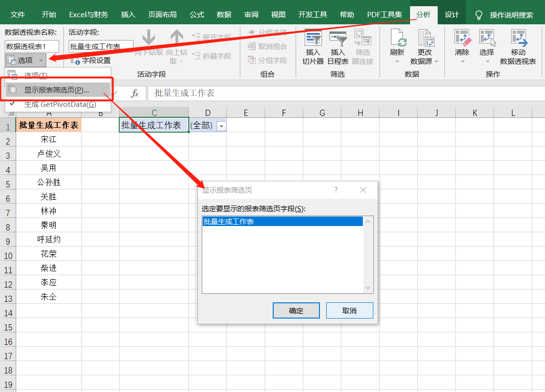Viewport: 545px width, 392px height.
Task: Click 取消 button in dialog
Action: [350, 310]
